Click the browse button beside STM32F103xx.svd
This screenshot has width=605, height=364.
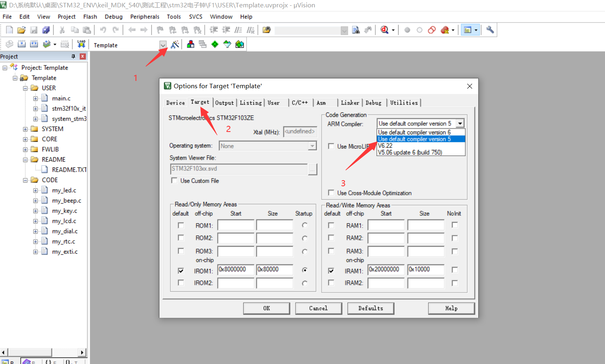point(313,169)
